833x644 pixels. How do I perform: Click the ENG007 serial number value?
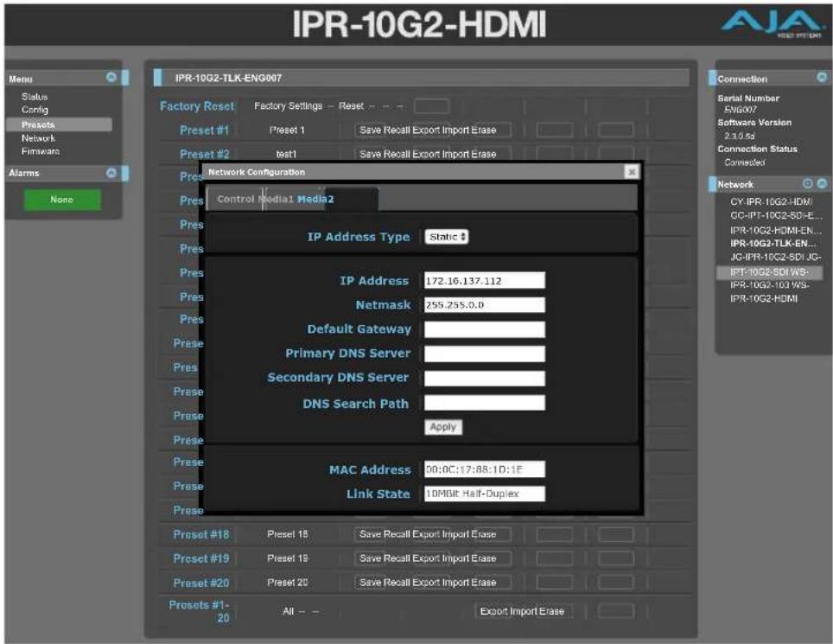click(740, 110)
